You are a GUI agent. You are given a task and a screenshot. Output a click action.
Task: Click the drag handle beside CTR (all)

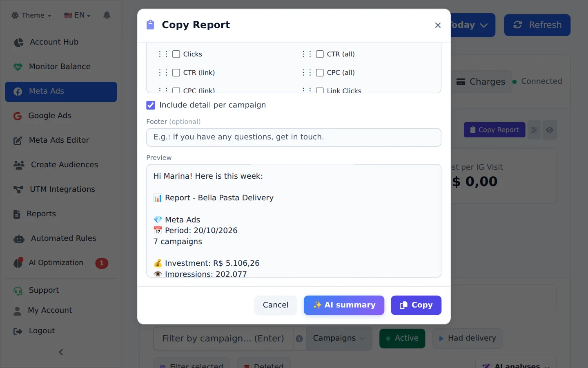coord(306,54)
